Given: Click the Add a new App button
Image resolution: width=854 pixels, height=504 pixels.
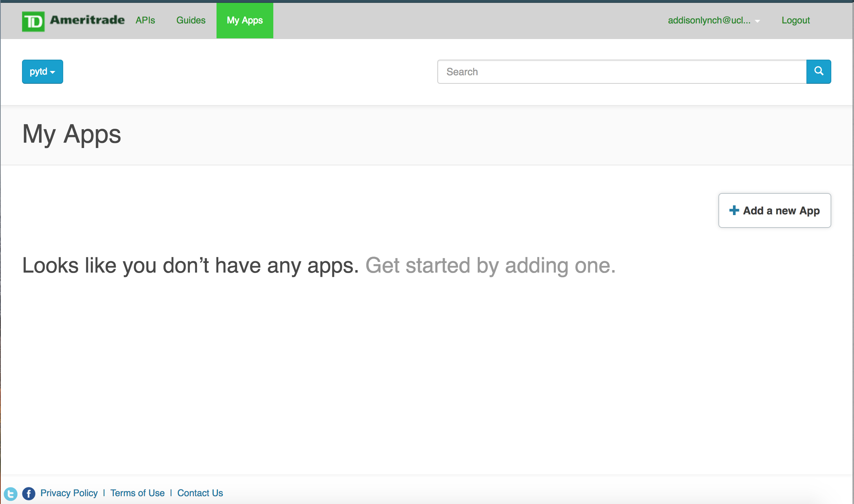Looking at the screenshot, I should point(774,210).
